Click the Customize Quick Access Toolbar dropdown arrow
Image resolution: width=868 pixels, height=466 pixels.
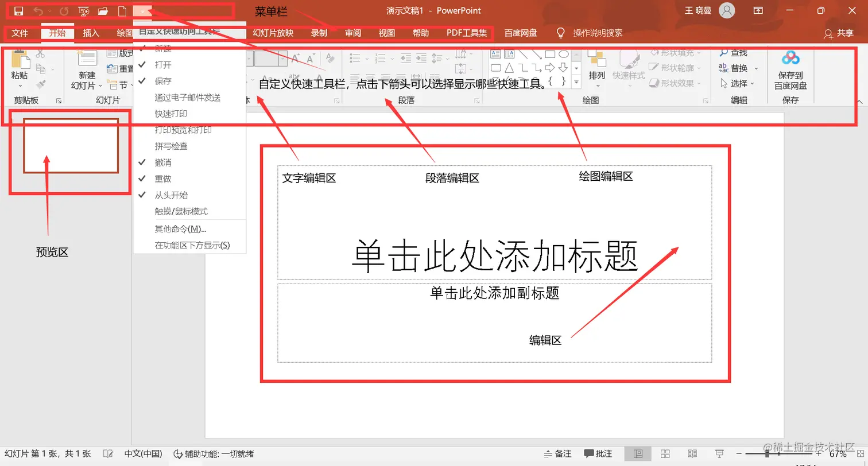pyautogui.click(x=142, y=11)
